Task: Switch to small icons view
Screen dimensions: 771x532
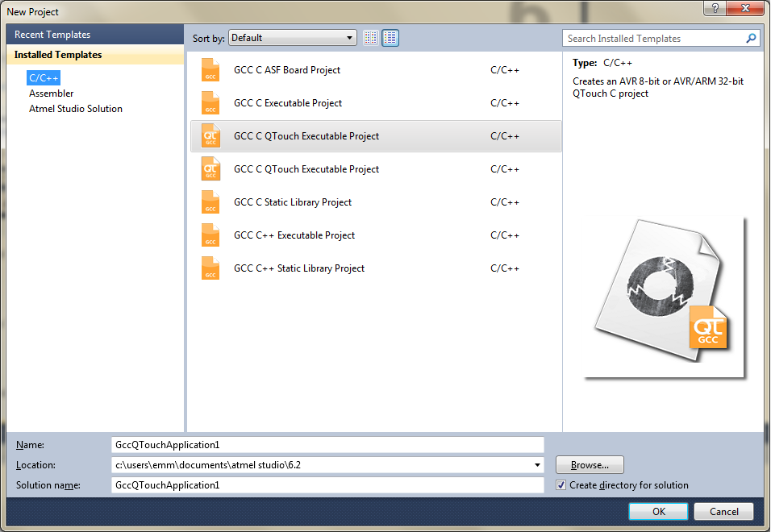Action: (x=371, y=38)
